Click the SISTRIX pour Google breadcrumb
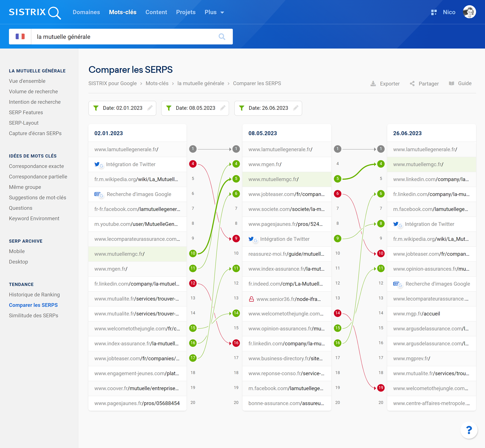The image size is (485, 448). [112, 83]
